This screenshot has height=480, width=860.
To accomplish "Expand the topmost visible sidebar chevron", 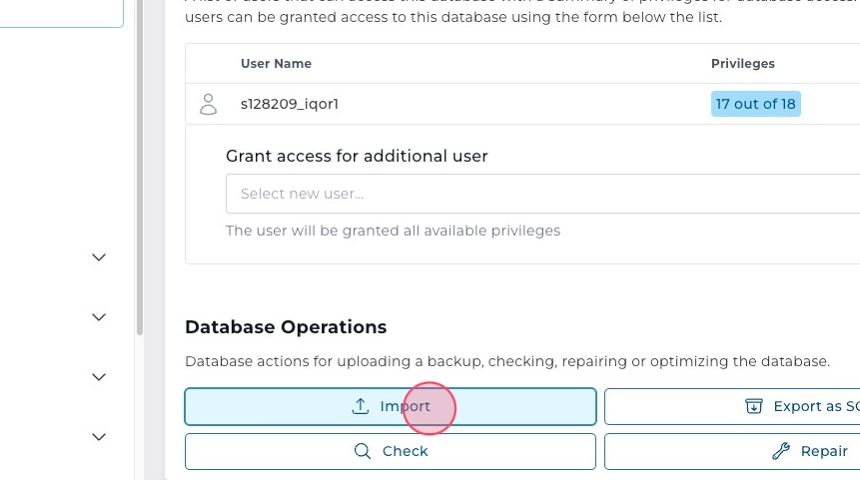I will 99,257.
